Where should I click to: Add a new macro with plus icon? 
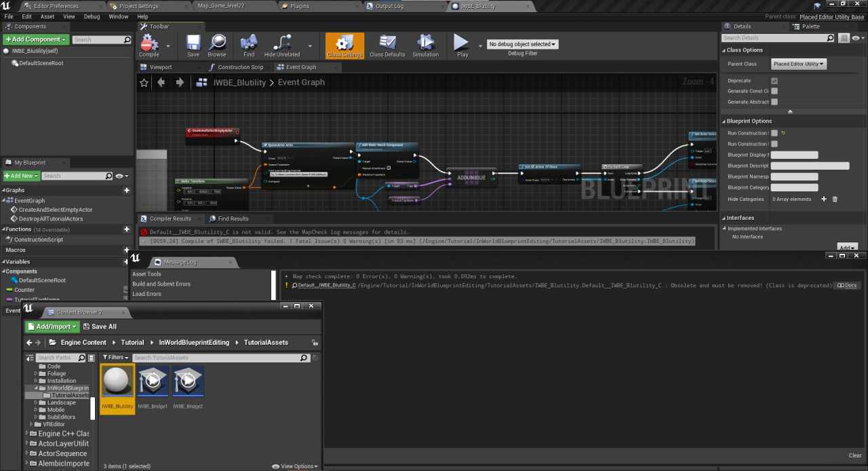coord(127,250)
